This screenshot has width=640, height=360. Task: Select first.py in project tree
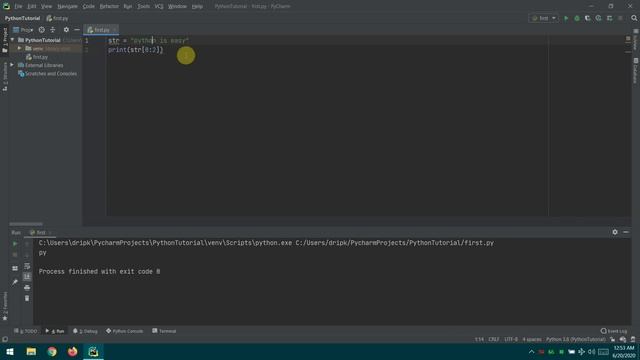pos(37,57)
